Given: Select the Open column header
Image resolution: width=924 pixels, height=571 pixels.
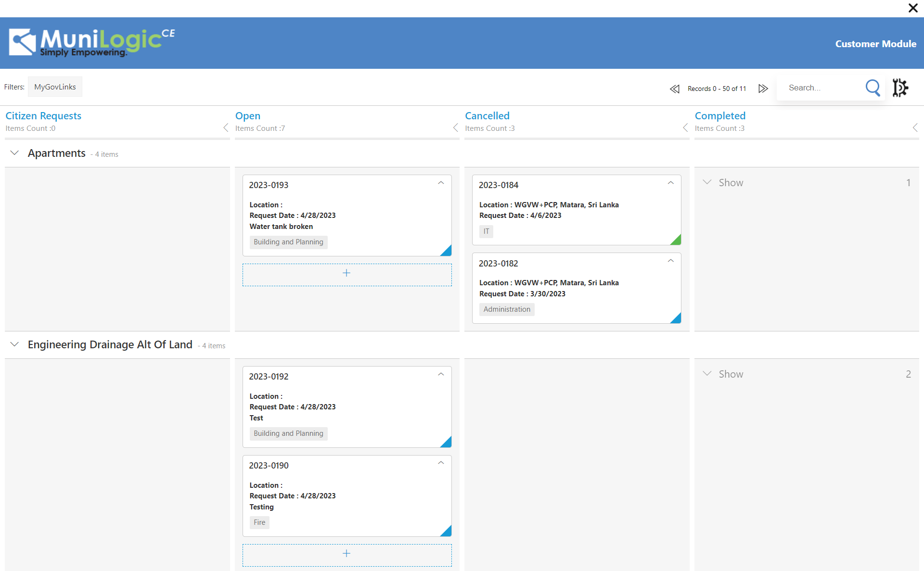Looking at the screenshot, I should [x=248, y=115].
